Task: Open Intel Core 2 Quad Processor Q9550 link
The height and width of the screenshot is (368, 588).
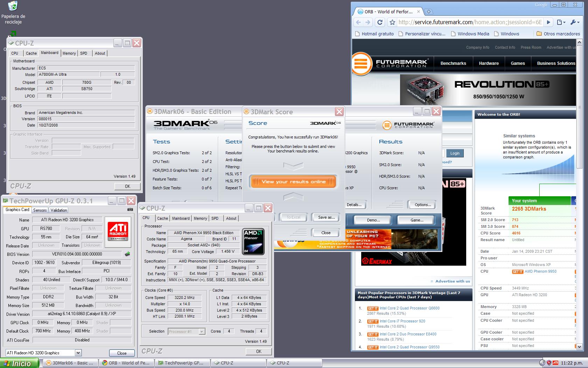Action: pyautogui.click(x=409, y=347)
